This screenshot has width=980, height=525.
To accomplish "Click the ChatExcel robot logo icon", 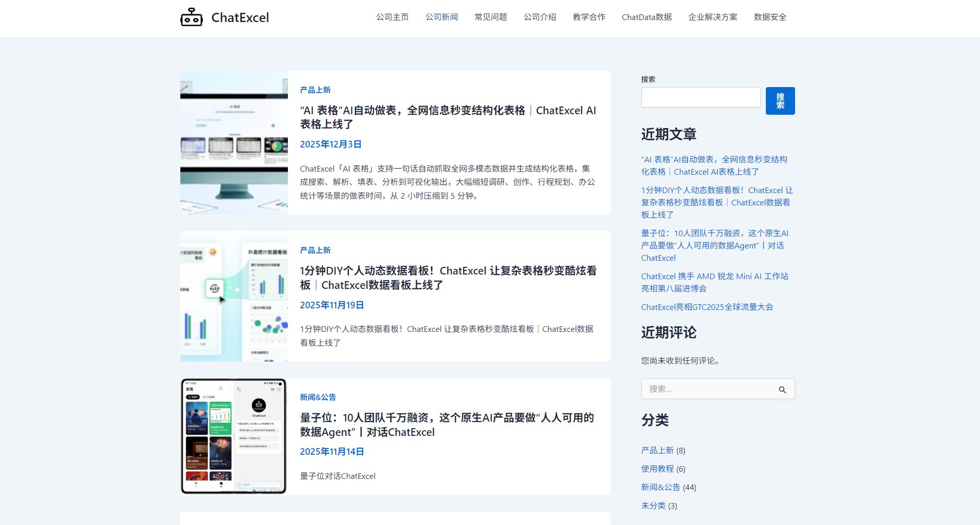I will 192,17.
